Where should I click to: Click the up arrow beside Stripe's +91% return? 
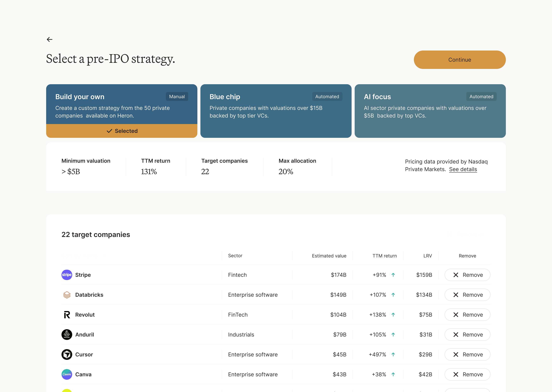click(x=393, y=275)
